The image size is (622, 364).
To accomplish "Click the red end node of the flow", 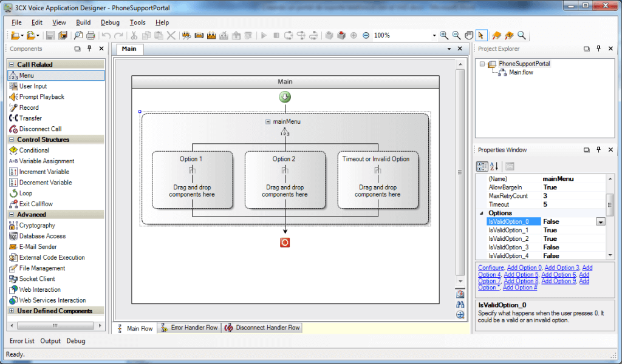I will pyautogui.click(x=285, y=243).
